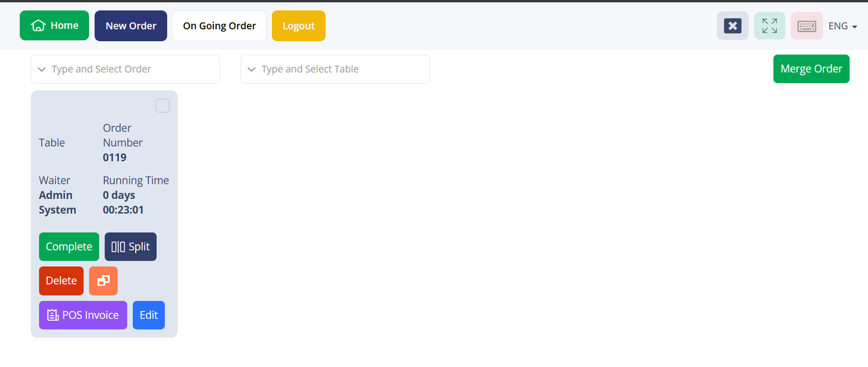This screenshot has height=367, width=868.
Task: Open the New Order tab
Action: (131, 26)
